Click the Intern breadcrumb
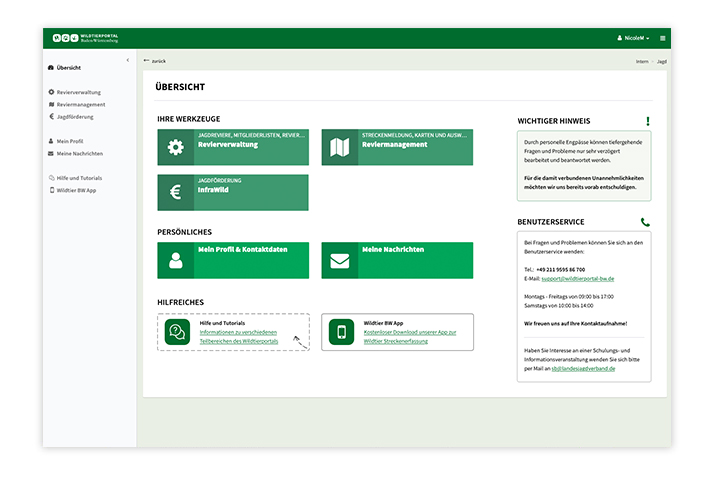This screenshot has width=720, height=480. tap(642, 62)
